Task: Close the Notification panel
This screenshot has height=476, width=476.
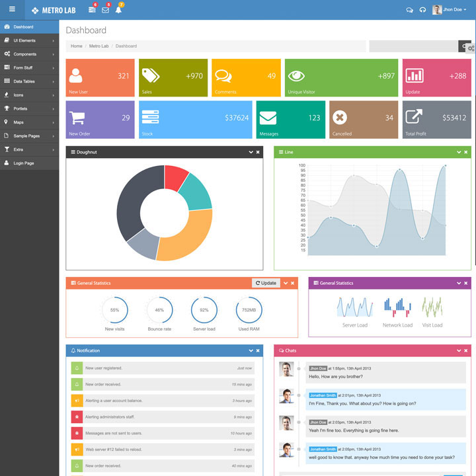Action: (x=258, y=350)
